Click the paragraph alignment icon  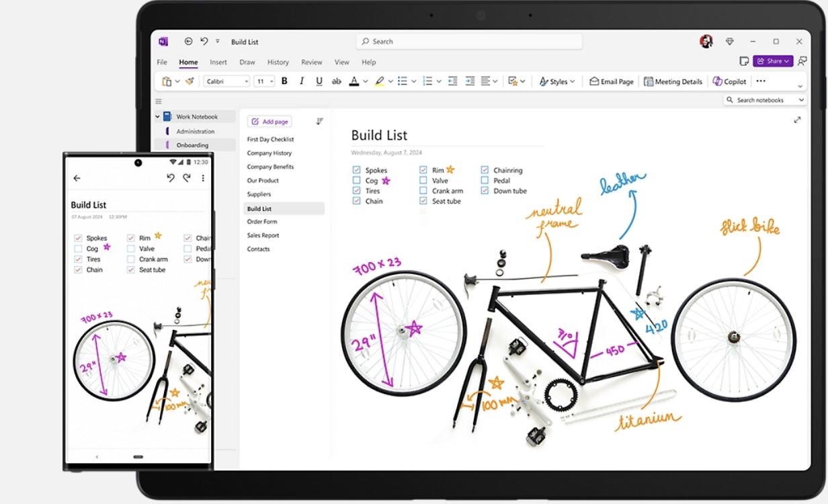pos(486,81)
